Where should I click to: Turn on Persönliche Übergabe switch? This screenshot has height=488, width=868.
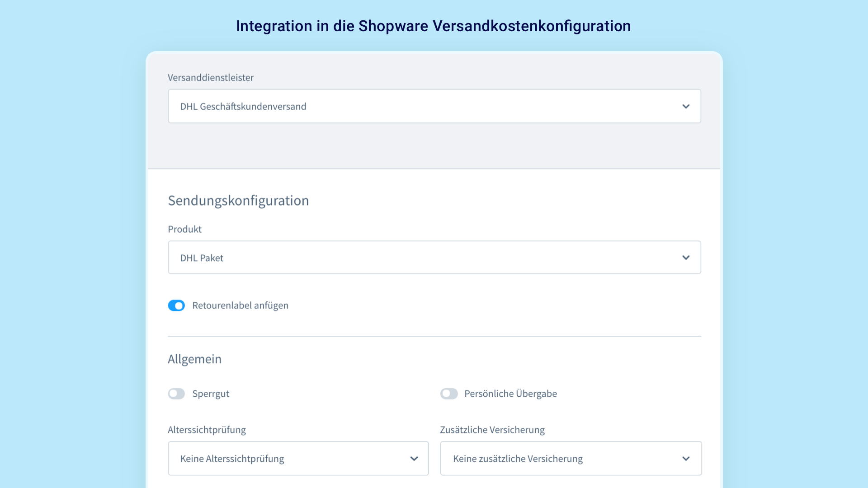[x=449, y=394]
